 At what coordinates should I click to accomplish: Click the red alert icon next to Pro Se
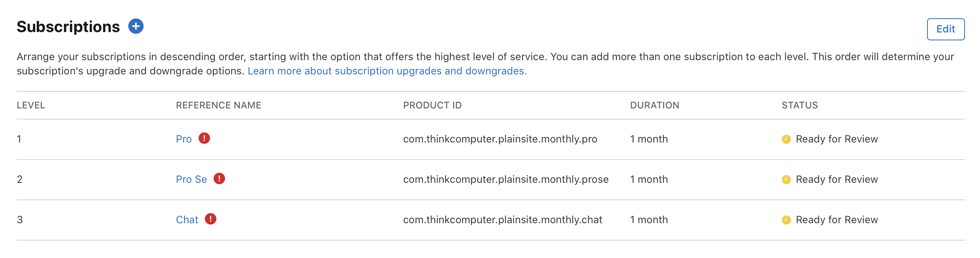[219, 178]
